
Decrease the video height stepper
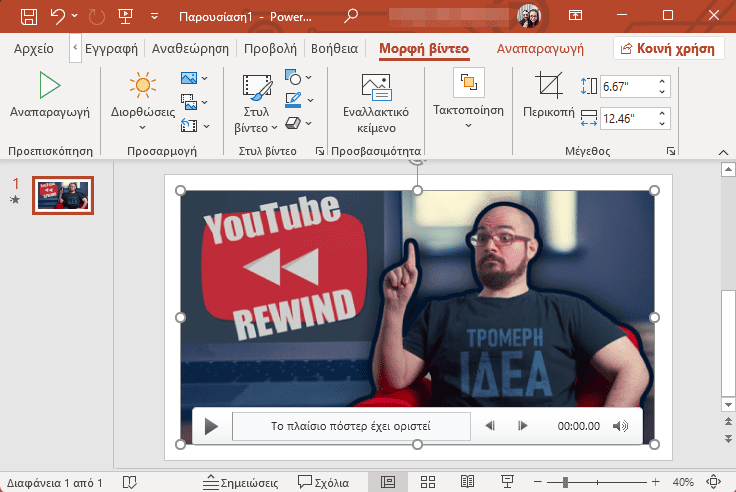pyautogui.click(x=662, y=92)
